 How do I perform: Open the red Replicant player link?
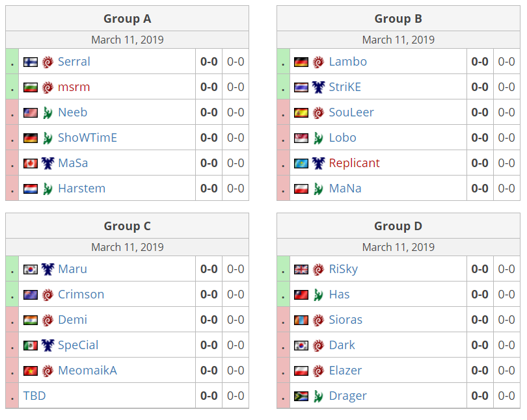click(354, 163)
